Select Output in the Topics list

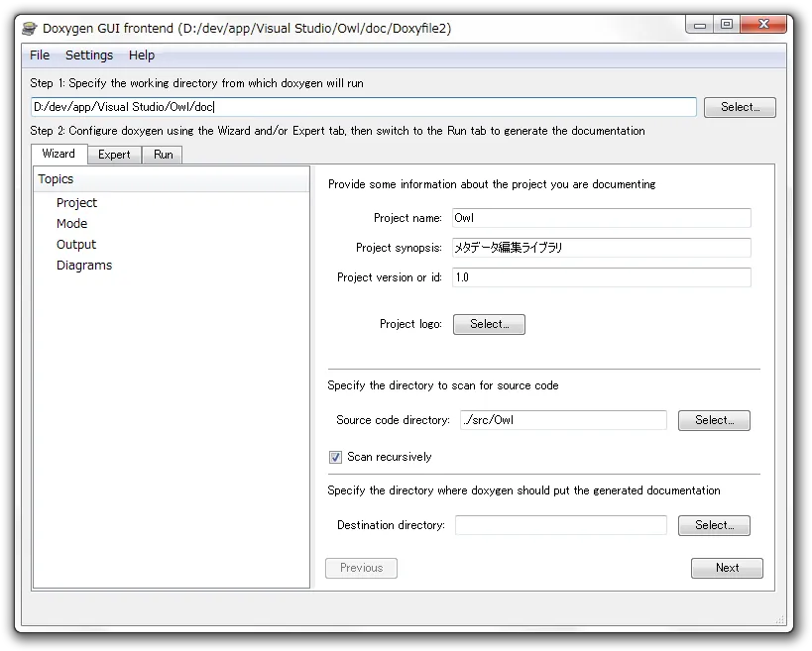tap(76, 245)
